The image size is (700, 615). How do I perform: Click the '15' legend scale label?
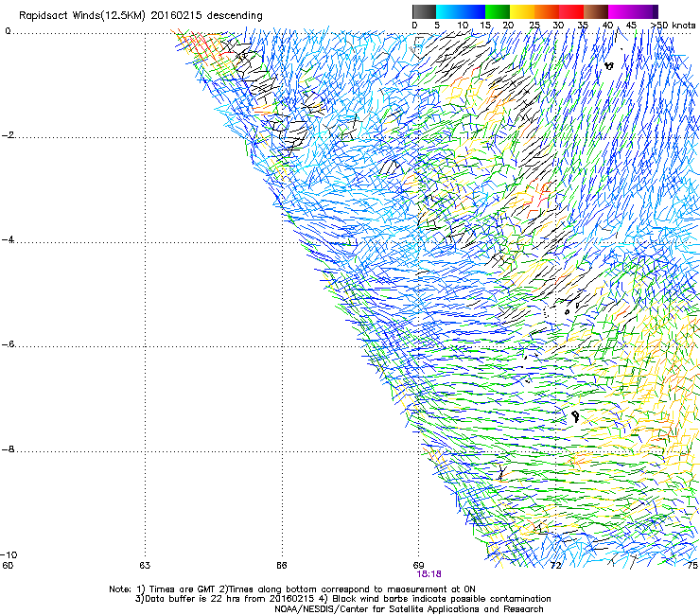(485, 25)
